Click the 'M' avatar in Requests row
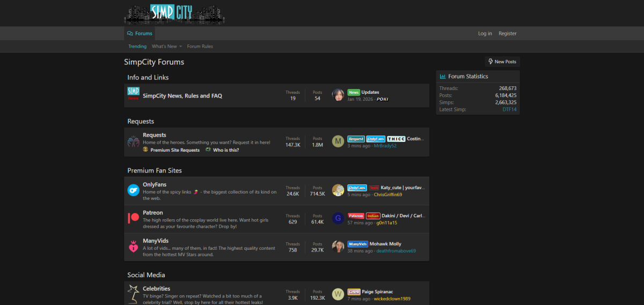This screenshot has height=305, width=644. click(338, 142)
